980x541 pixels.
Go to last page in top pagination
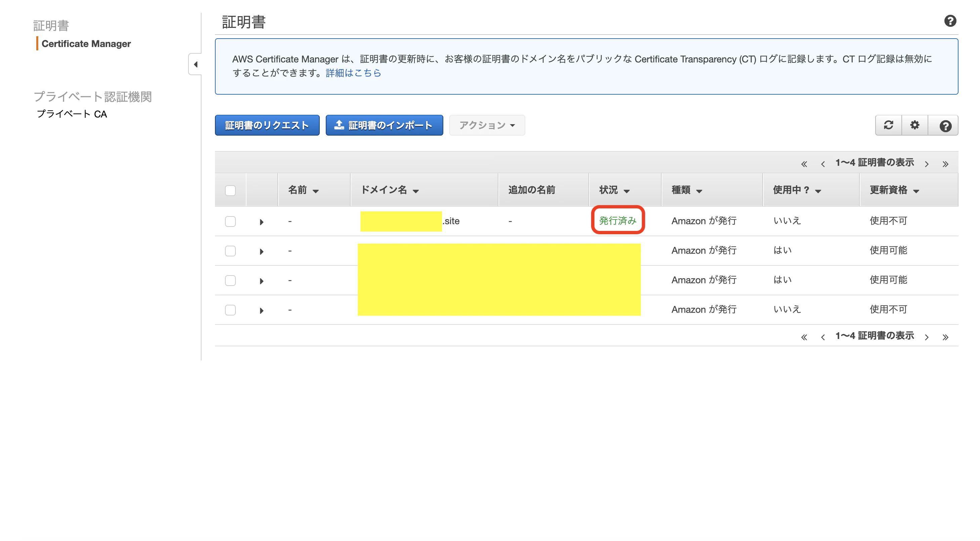[945, 164]
